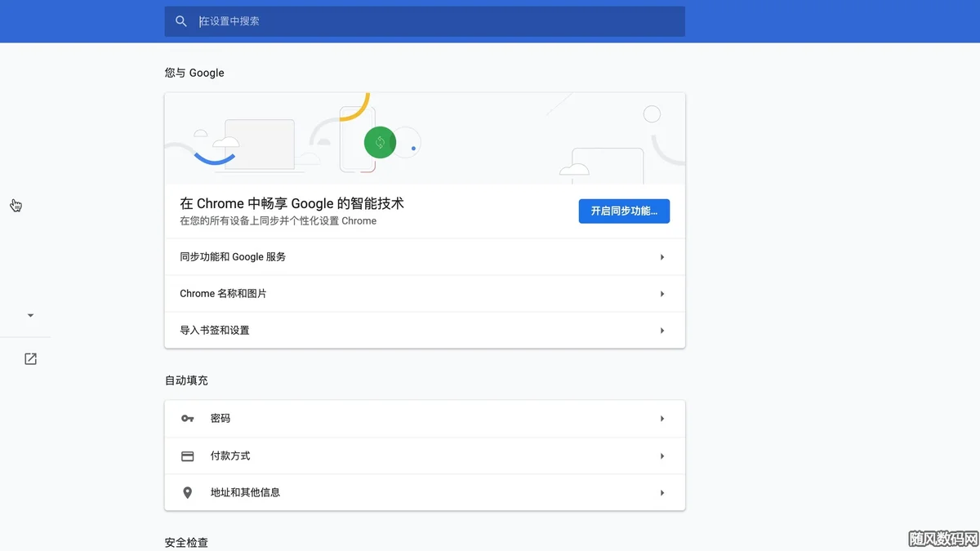This screenshot has height=551, width=980.
Task: Expand arrow for 导入书签和设置
Action: pyautogui.click(x=662, y=331)
